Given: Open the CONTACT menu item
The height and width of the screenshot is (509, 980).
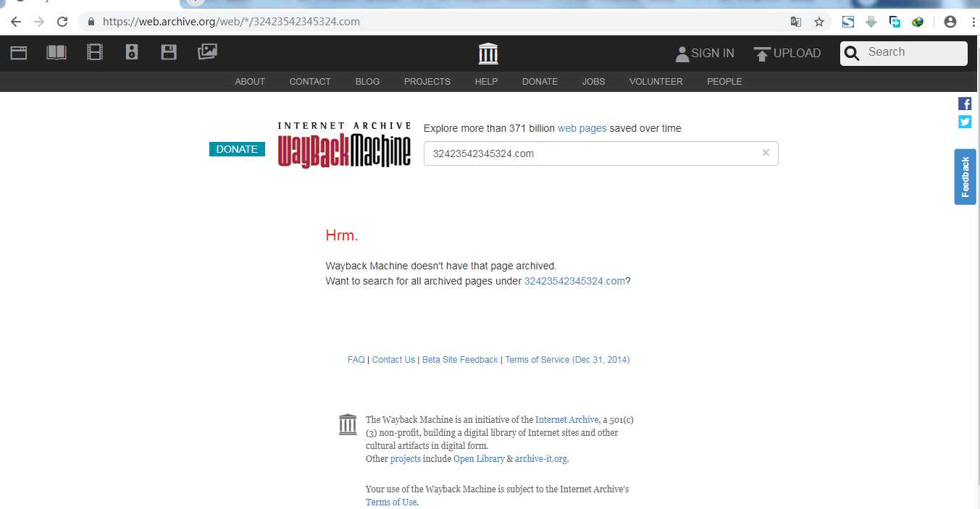Looking at the screenshot, I should (310, 82).
